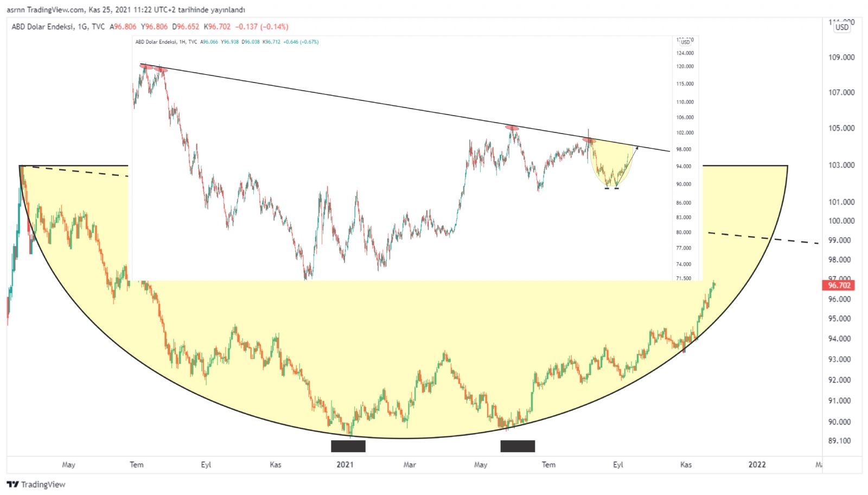Click the leftmost red ellipse marker in the inset
Image resolution: width=868 pixels, height=495 pixels.
pyautogui.click(x=146, y=67)
